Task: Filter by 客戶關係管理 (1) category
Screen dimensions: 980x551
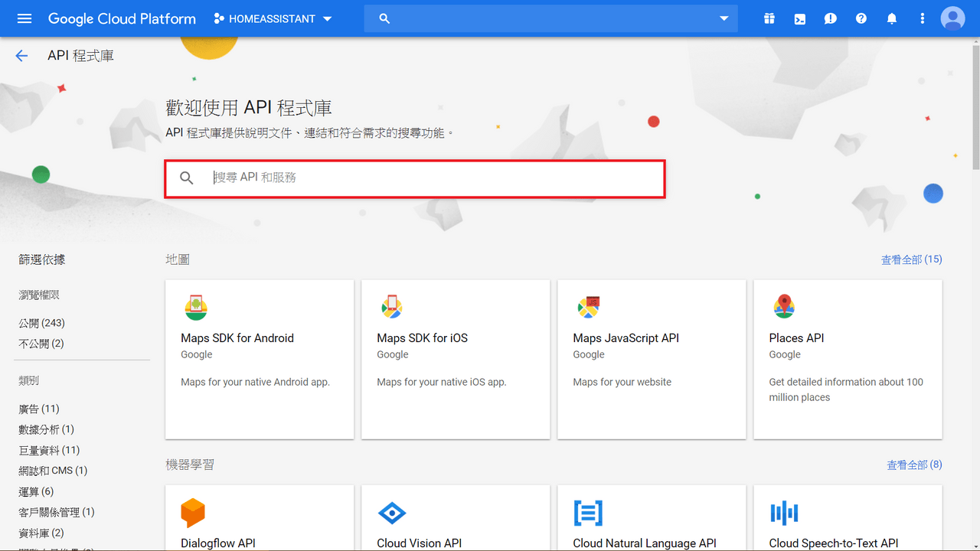Action: click(57, 512)
